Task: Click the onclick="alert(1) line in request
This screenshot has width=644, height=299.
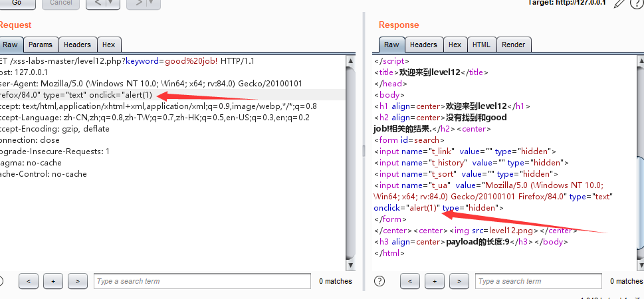Action: point(76,95)
